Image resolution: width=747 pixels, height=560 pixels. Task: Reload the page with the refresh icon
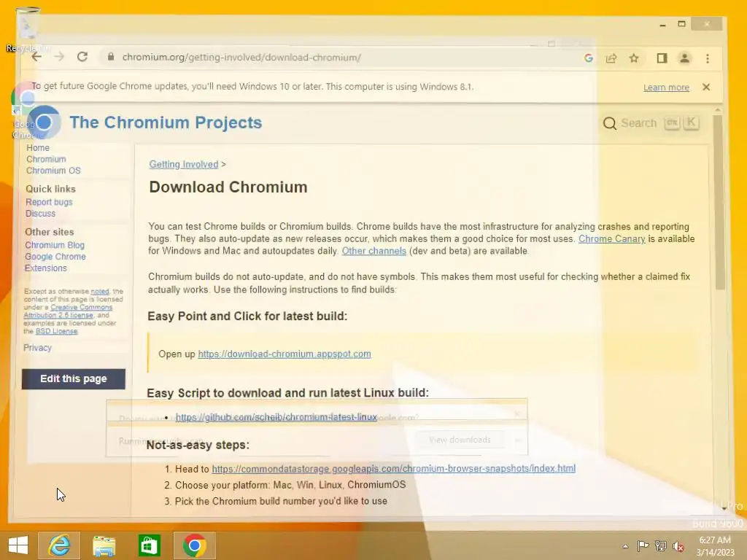tap(82, 57)
